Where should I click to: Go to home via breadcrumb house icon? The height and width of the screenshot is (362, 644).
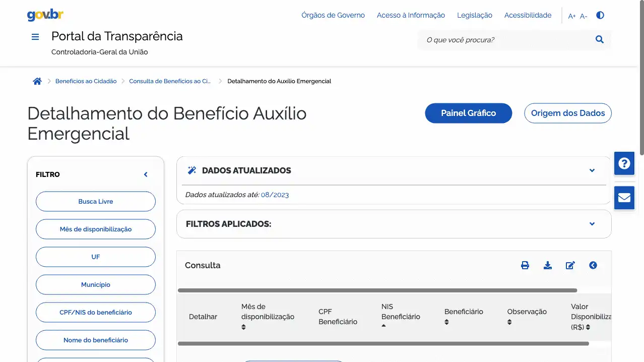click(x=37, y=81)
